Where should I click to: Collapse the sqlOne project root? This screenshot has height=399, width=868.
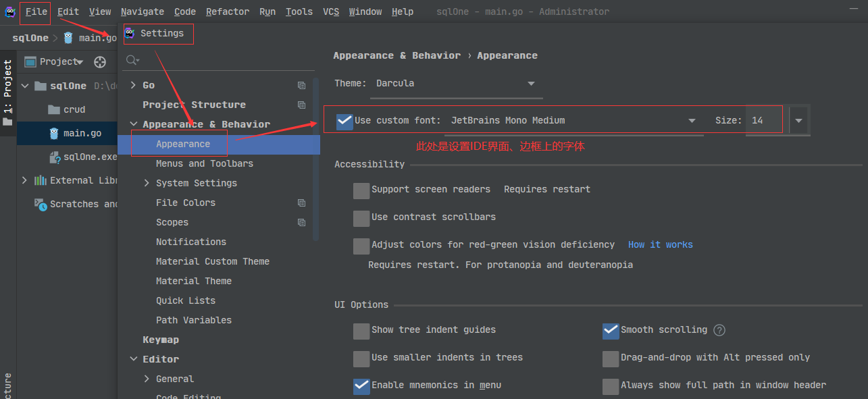coord(25,86)
